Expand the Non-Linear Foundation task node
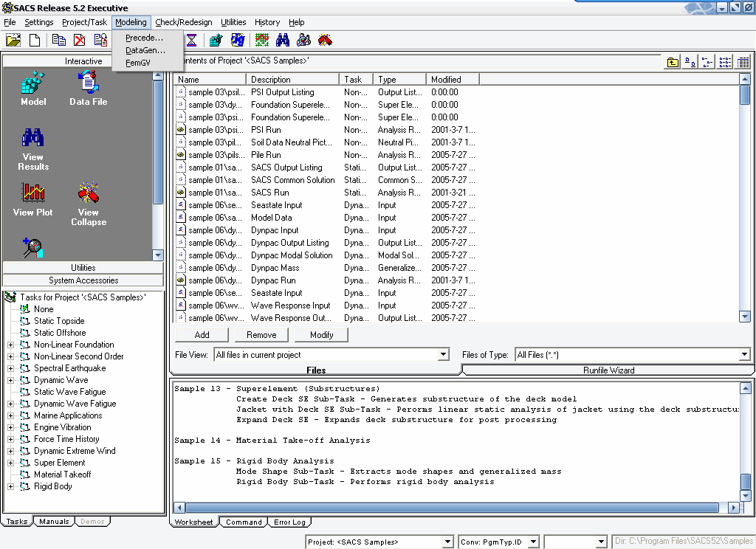 click(x=10, y=345)
